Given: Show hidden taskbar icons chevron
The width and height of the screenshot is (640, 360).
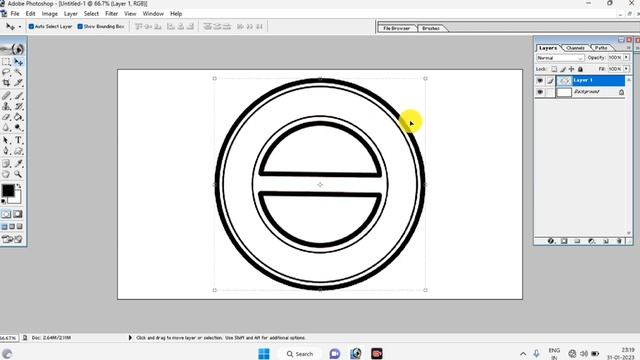Looking at the screenshot, I should (523, 354).
